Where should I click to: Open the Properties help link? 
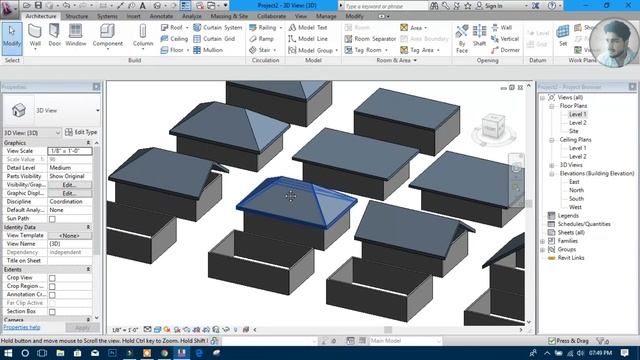tap(22, 327)
